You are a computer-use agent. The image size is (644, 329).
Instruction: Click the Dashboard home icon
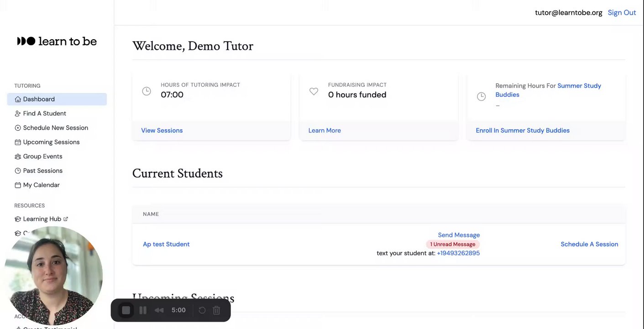coord(18,99)
